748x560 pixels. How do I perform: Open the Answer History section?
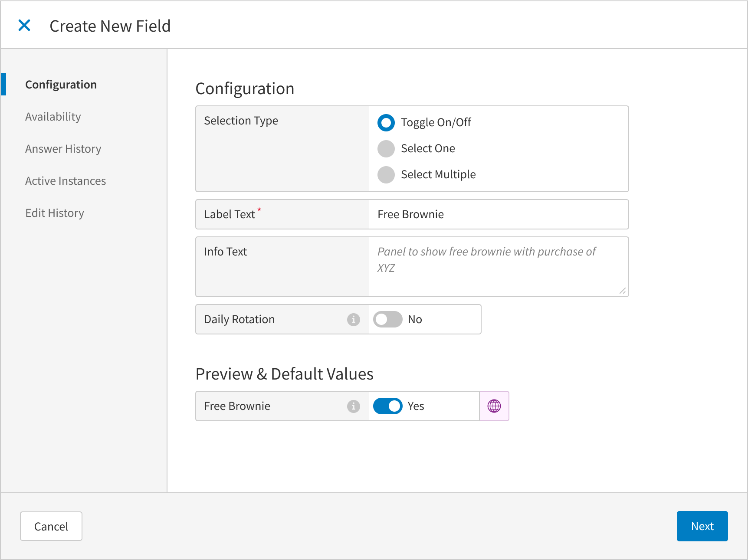[x=63, y=148]
